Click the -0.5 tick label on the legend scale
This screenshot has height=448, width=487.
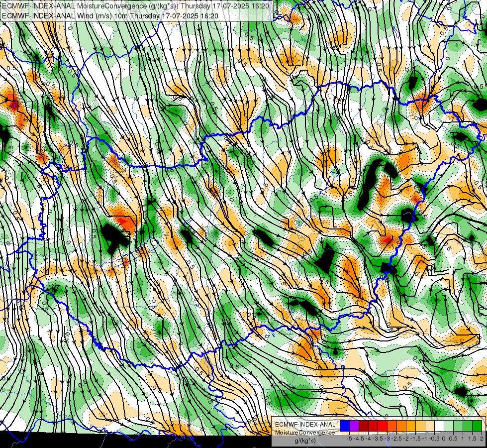(x=434, y=439)
